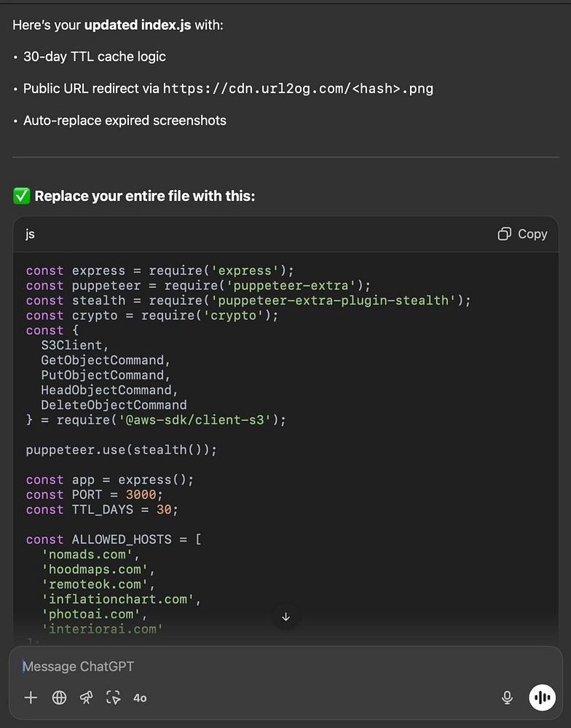Copy the code block using the Copy label

click(x=532, y=234)
